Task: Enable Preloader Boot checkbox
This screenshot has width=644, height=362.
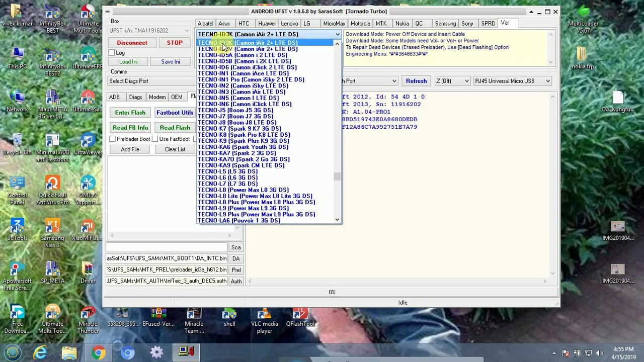Action: click(x=113, y=139)
